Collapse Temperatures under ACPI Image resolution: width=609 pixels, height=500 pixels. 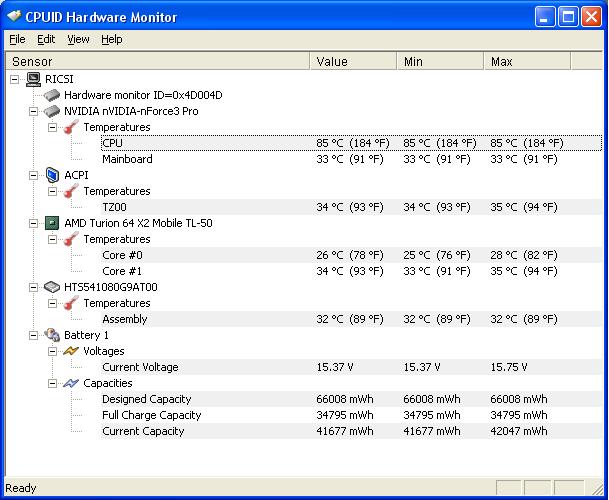coord(52,191)
